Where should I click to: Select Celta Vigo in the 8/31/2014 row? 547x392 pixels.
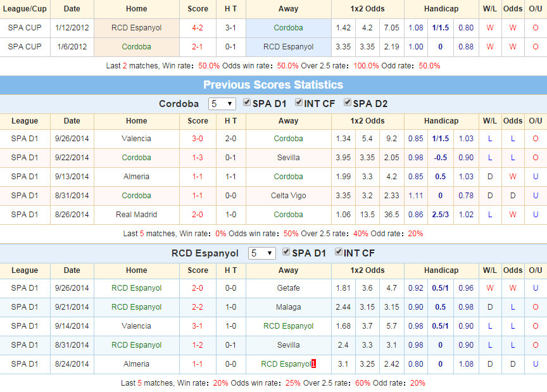[288, 196]
